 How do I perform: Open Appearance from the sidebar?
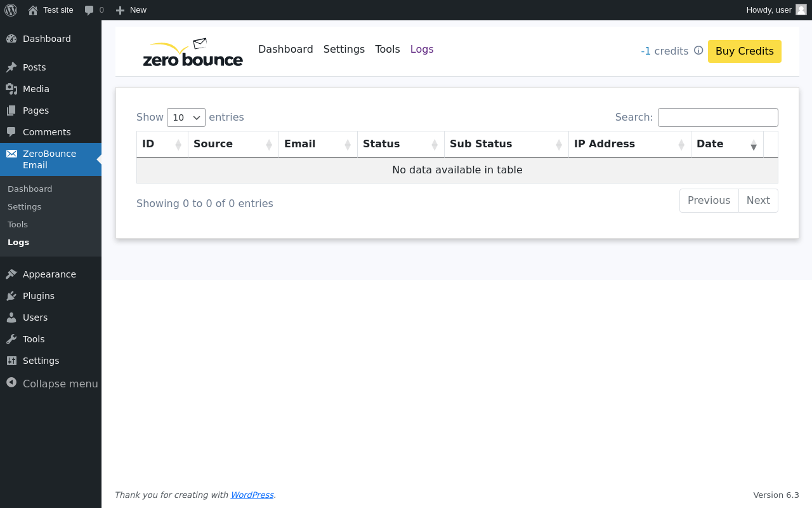click(49, 274)
